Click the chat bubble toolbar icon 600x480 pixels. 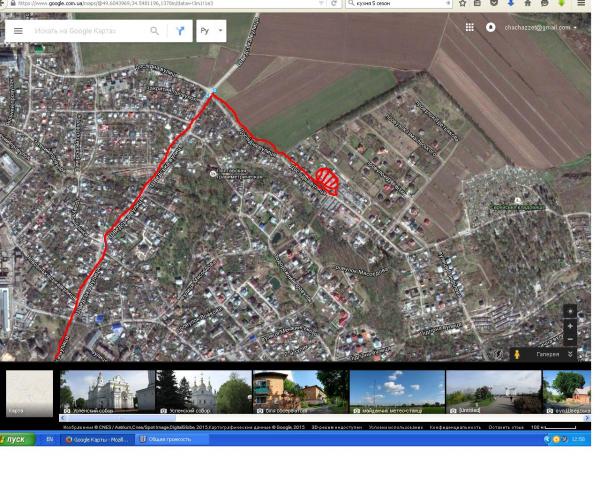tap(544, 3)
